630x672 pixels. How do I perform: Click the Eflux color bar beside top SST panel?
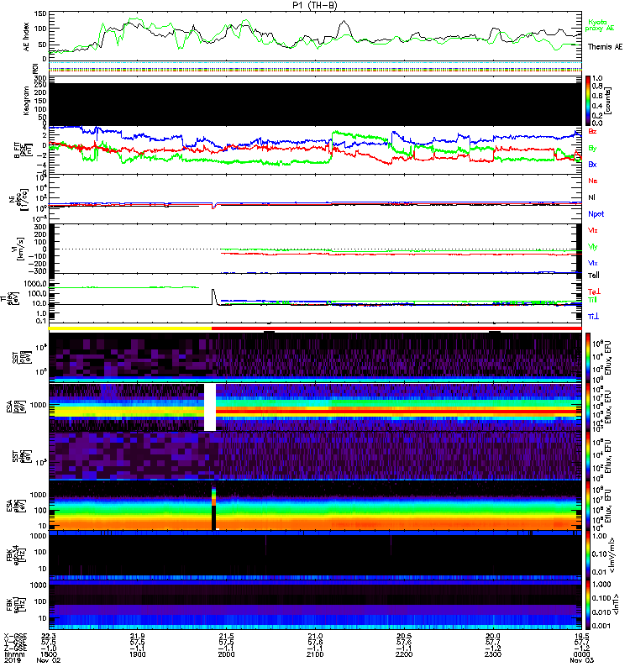coord(589,355)
